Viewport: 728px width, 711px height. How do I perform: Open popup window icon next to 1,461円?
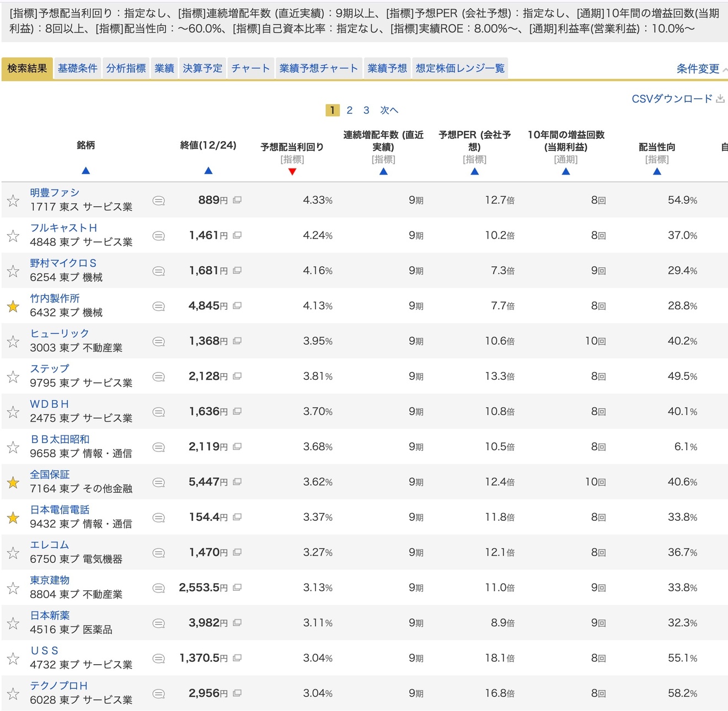click(237, 235)
